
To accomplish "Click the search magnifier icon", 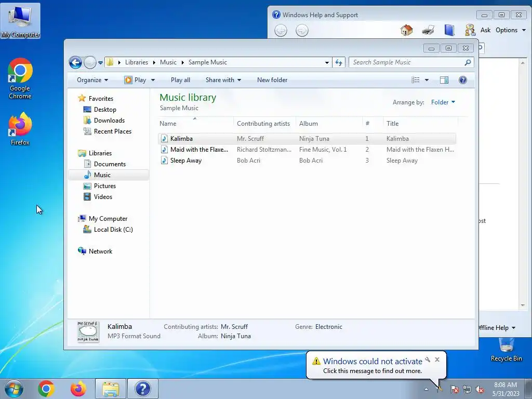I will tap(468, 62).
